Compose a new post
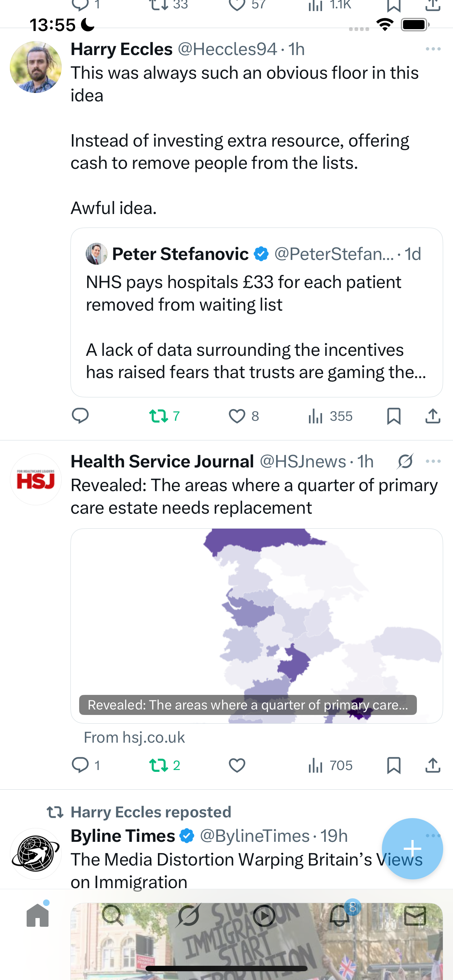 [412, 848]
